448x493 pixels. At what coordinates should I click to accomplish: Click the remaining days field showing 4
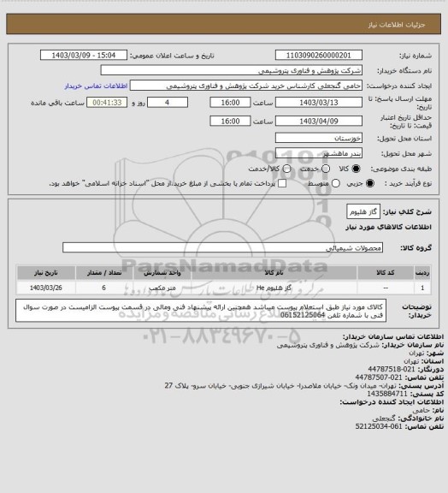[x=168, y=103]
